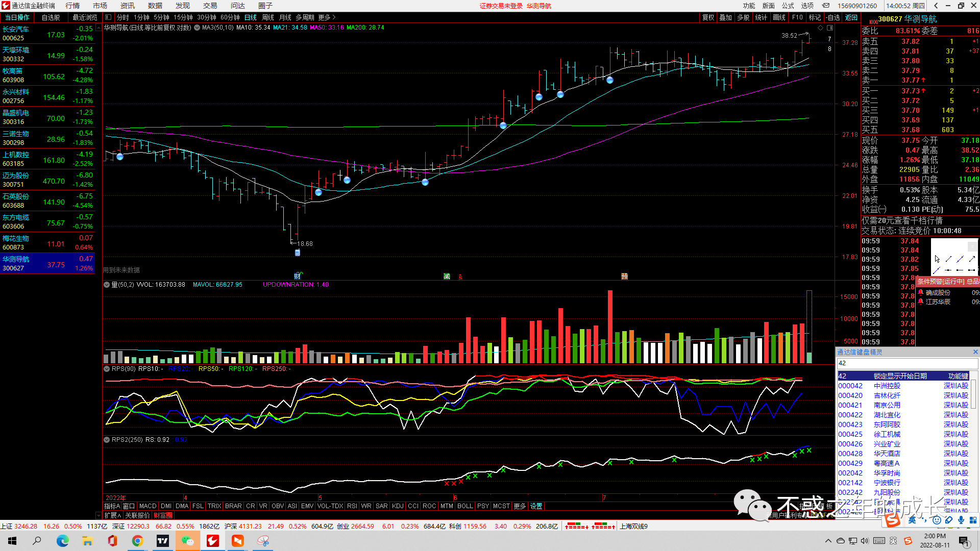Select the KDJ indicator
The height and width of the screenshot is (551, 980).
[x=398, y=506]
